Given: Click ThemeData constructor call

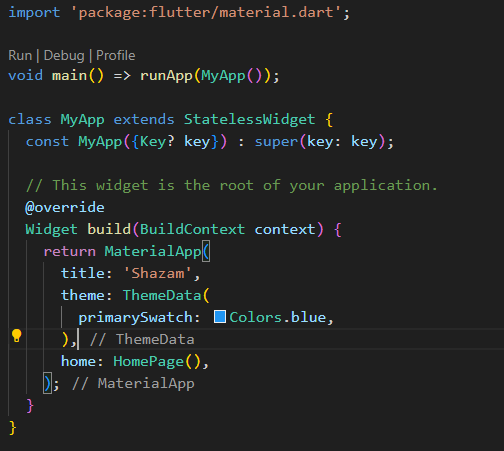Looking at the screenshot, I should pos(162,295).
